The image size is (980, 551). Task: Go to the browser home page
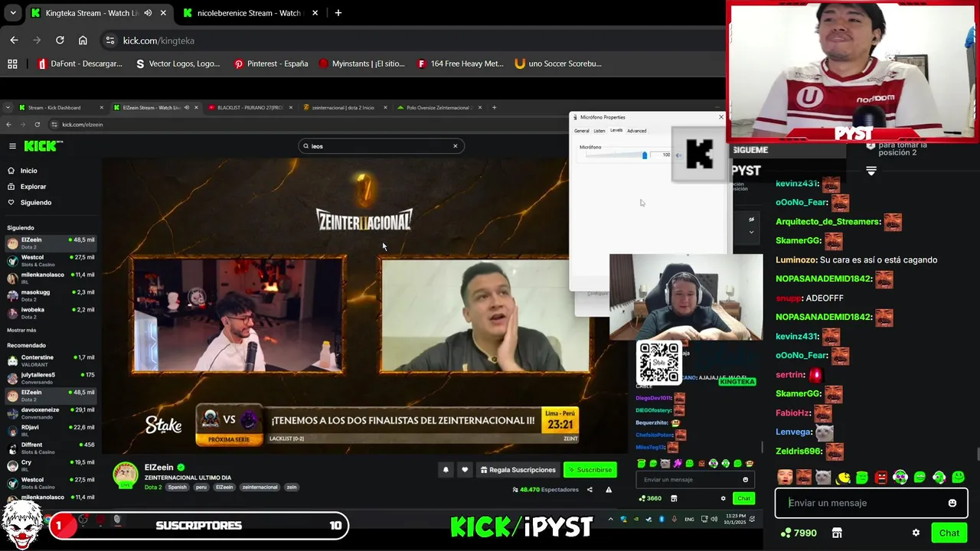click(x=83, y=40)
